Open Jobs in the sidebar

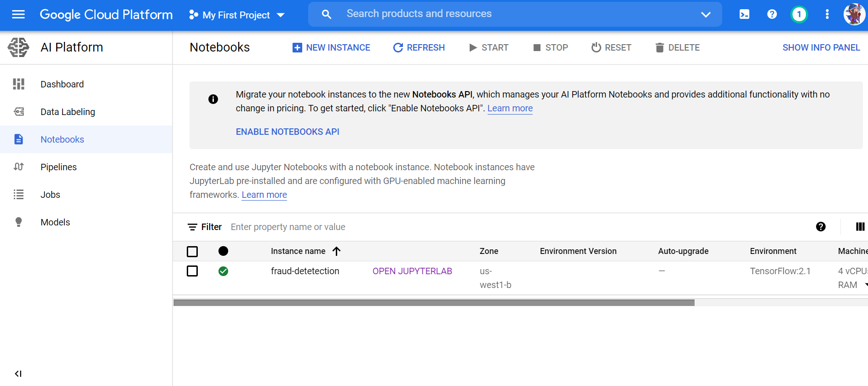click(86, 195)
